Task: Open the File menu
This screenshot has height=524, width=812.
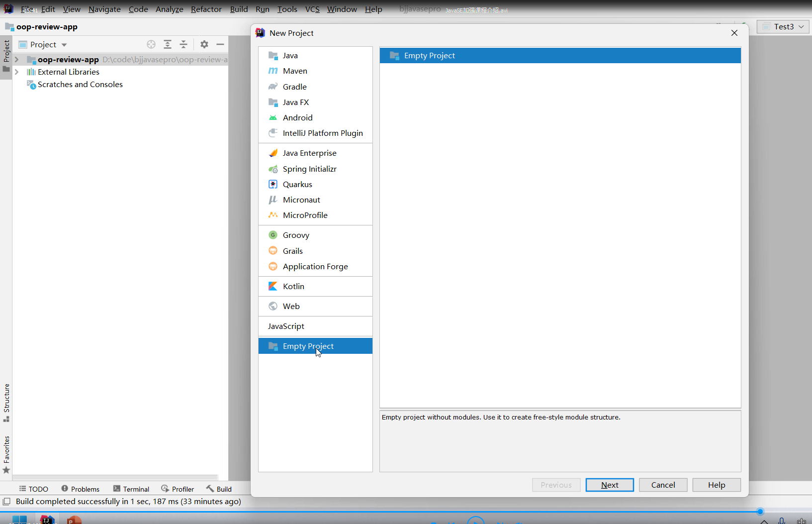Action: pyautogui.click(x=27, y=9)
